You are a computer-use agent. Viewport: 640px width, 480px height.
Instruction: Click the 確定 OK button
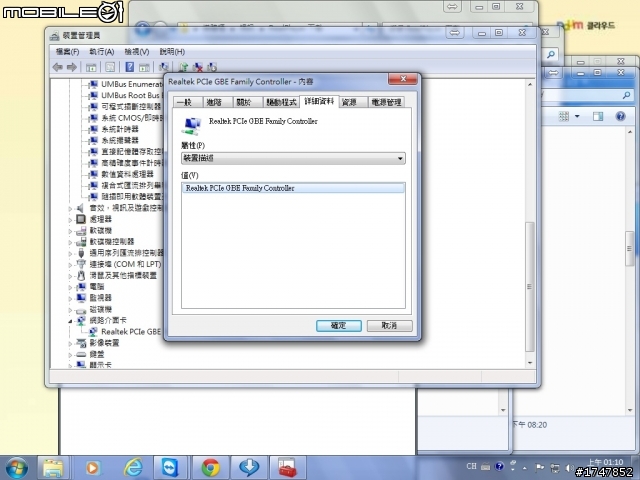(339, 326)
